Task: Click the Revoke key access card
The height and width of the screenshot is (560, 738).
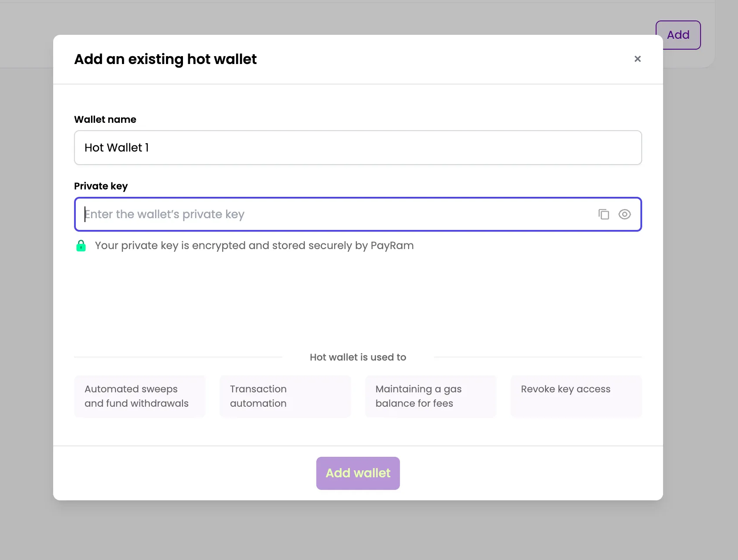Action: (576, 396)
